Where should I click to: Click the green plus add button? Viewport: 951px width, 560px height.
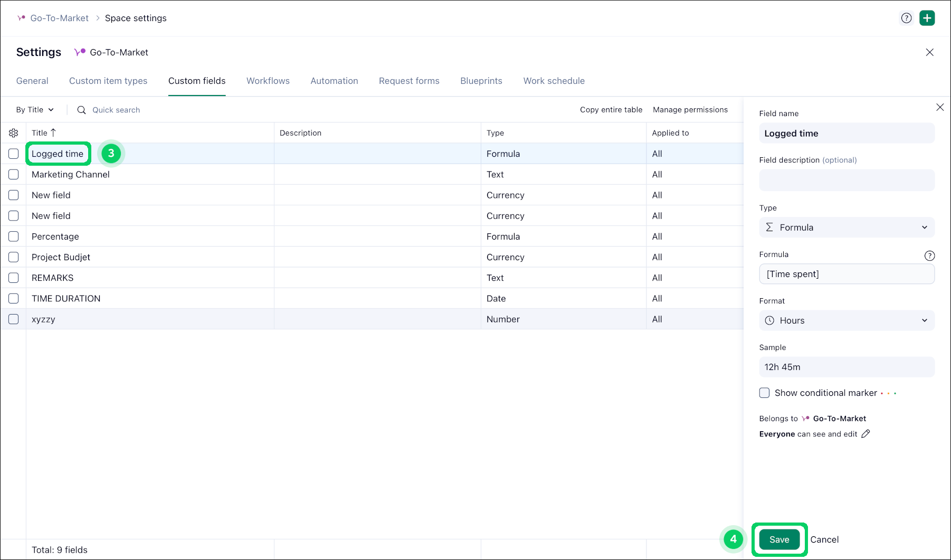(x=927, y=18)
